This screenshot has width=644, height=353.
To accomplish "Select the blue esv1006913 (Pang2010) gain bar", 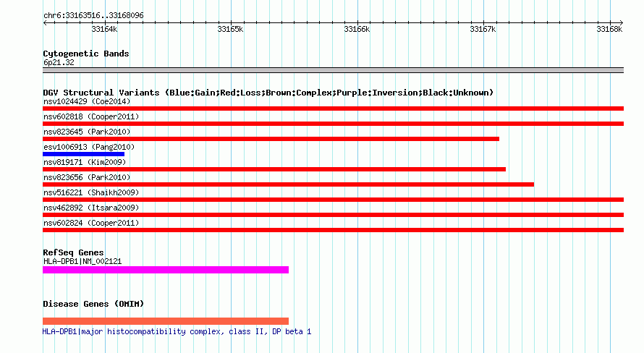I will coord(83,154).
